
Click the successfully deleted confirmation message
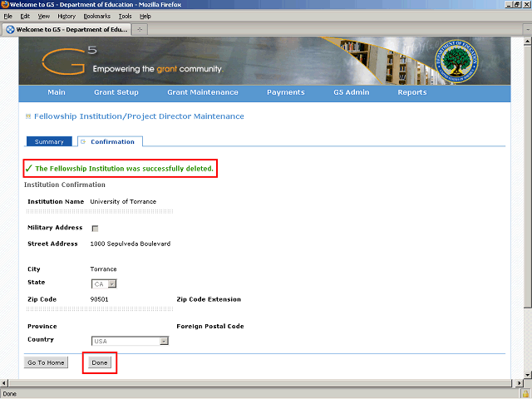click(124, 169)
